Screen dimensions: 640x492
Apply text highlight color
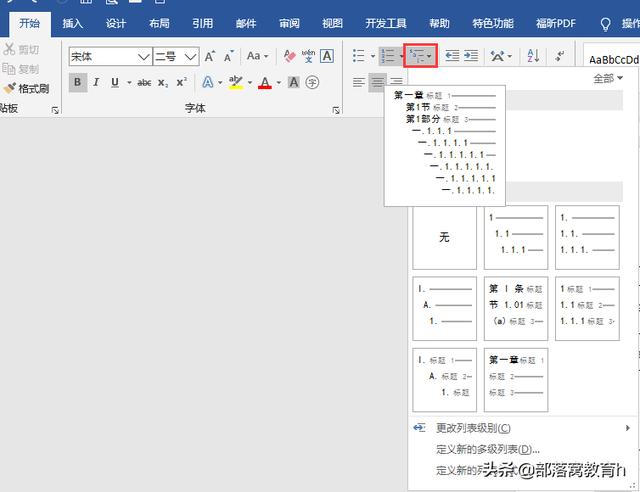point(236,82)
